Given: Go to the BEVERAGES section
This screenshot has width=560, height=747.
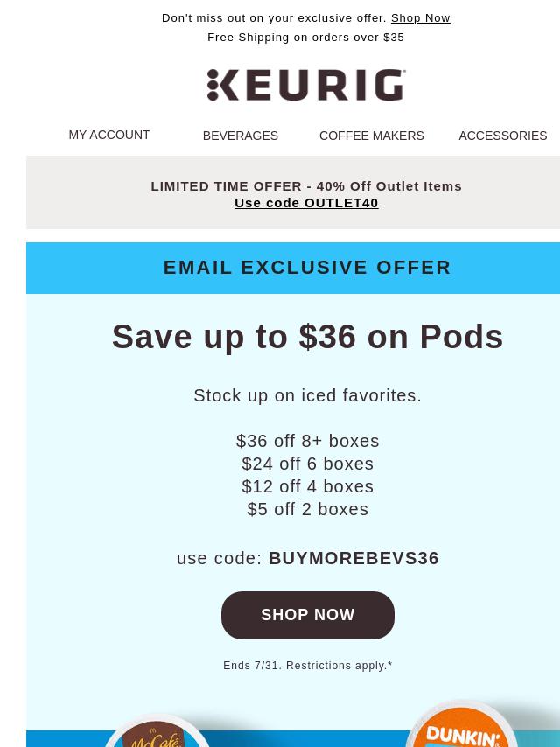Looking at the screenshot, I should click(241, 136).
